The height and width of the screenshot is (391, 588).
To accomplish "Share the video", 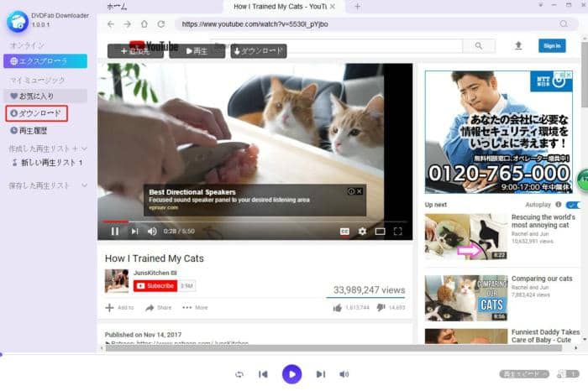I will coord(158,307).
